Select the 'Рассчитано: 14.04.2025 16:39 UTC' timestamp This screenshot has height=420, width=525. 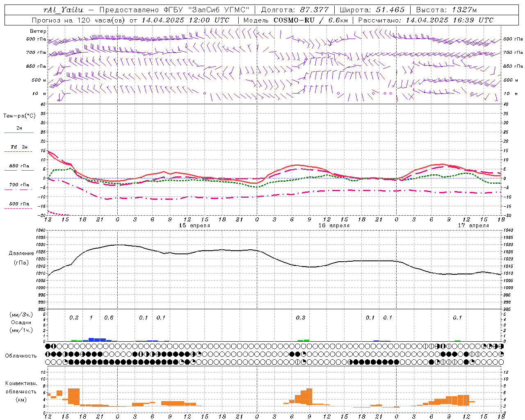(426, 20)
